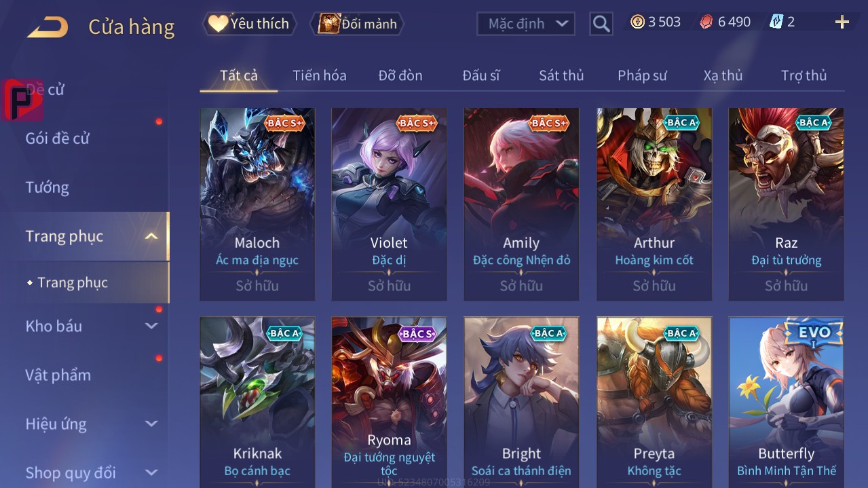868x488 pixels.
Task: Go to Gói đề cử section
Action: coord(58,138)
